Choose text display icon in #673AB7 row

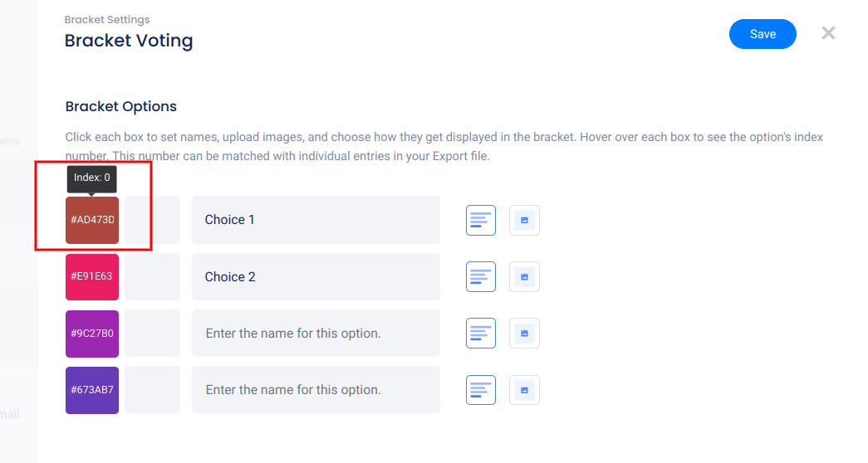(x=481, y=390)
